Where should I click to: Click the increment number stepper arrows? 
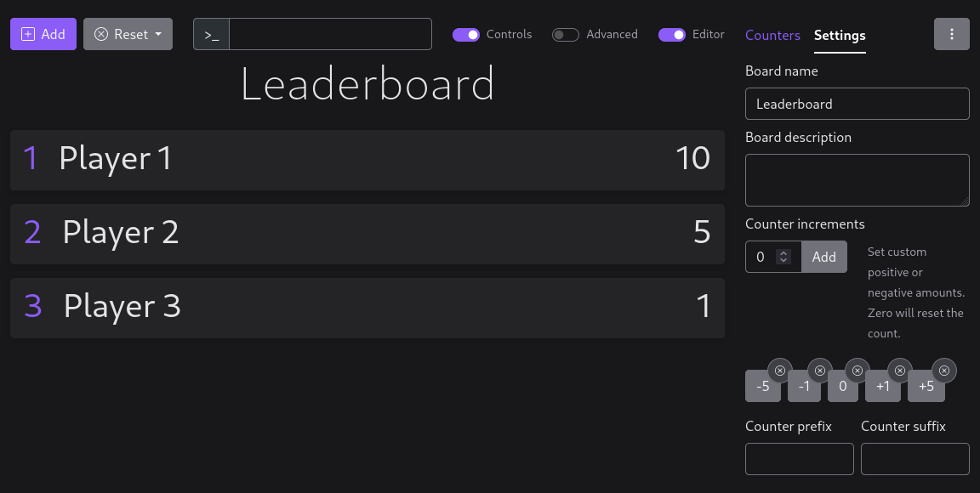click(x=784, y=257)
